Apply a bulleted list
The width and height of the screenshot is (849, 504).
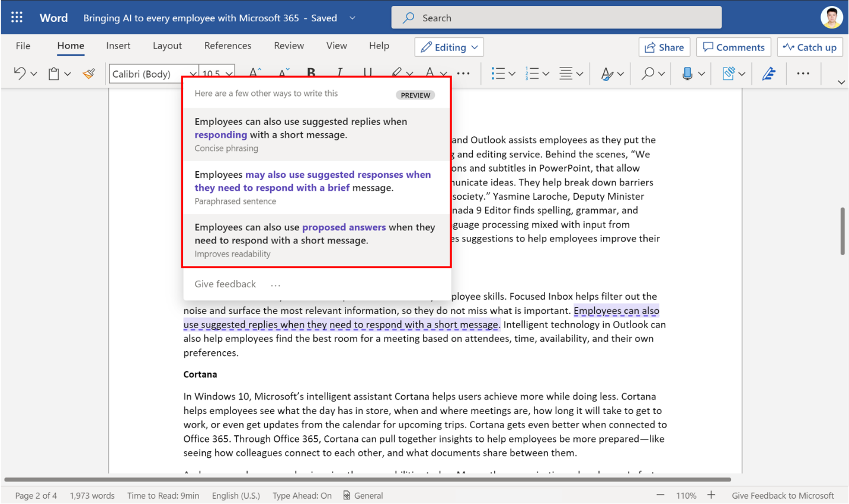coord(499,73)
